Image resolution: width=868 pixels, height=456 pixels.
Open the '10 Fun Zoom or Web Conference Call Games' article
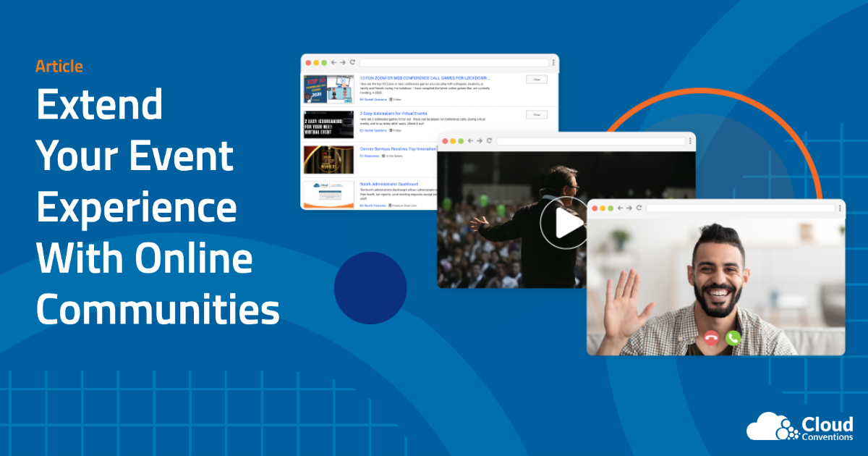(425, 77)
